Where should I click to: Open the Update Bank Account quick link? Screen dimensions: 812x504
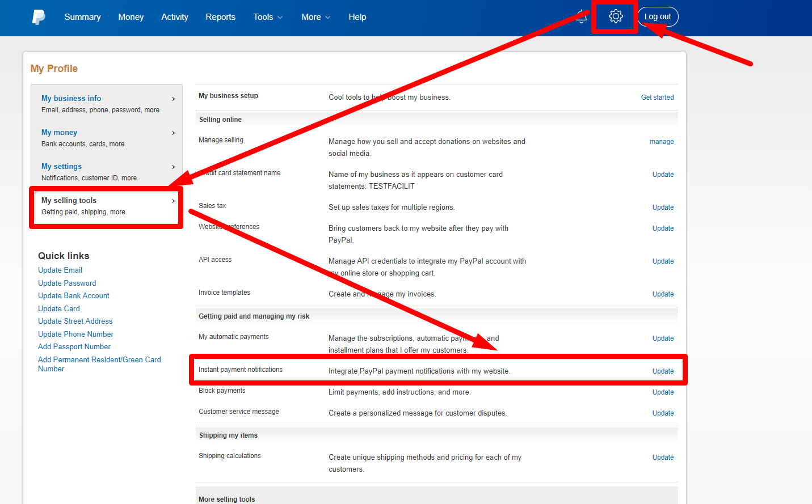click(74, 296)
